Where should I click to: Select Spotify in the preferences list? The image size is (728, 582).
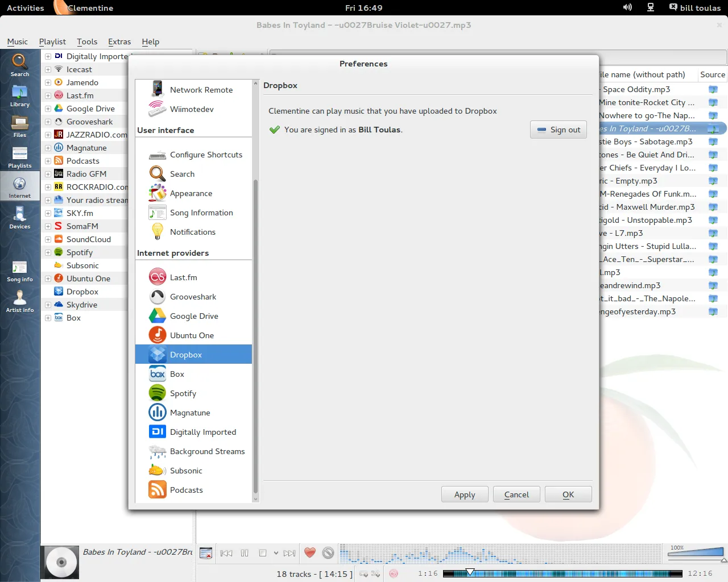pyautogui.click(x=183, y=393)
